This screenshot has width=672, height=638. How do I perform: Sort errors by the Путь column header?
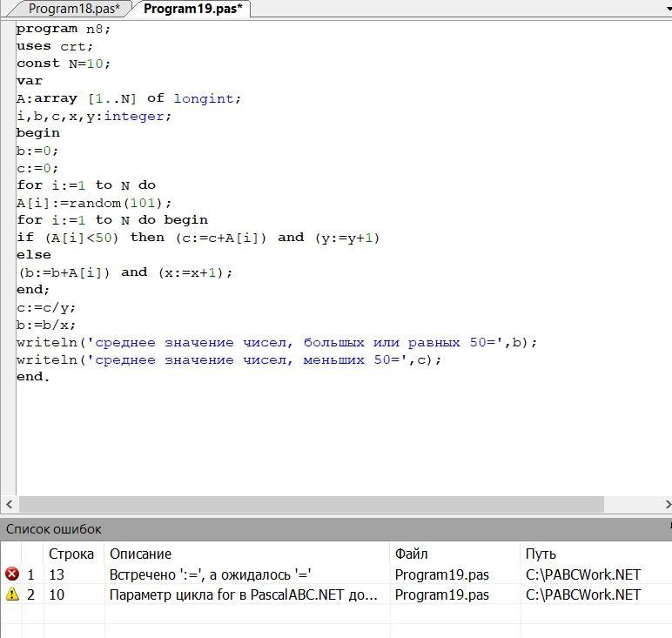[541, 554]
